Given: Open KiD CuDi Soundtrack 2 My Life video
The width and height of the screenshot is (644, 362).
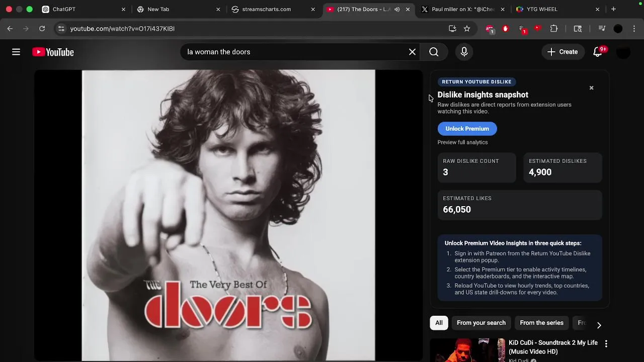Looking at the screenshot, I should click(x=553, y=347).
